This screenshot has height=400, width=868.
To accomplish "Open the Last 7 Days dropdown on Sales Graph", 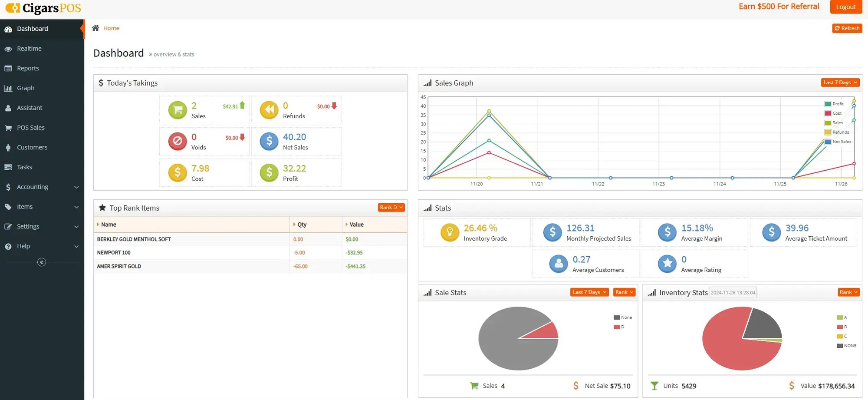I will click(x=840, y=83).
